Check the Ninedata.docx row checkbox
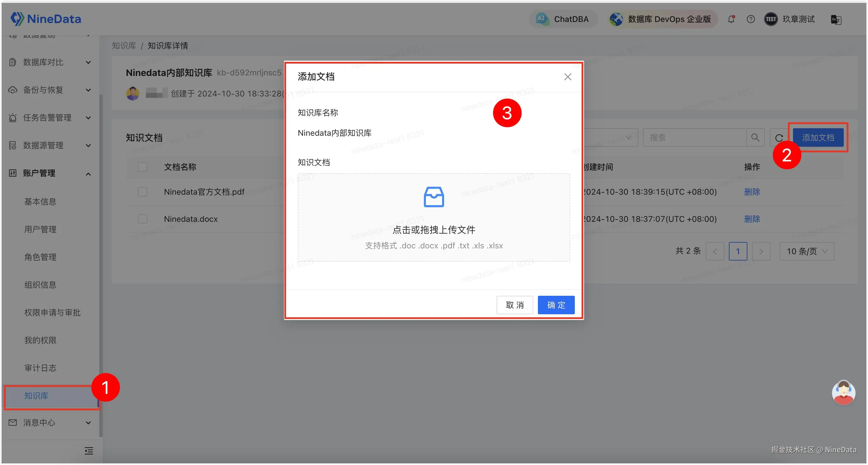The height and width of the screenshot is (465, 868). click(143, 219)
